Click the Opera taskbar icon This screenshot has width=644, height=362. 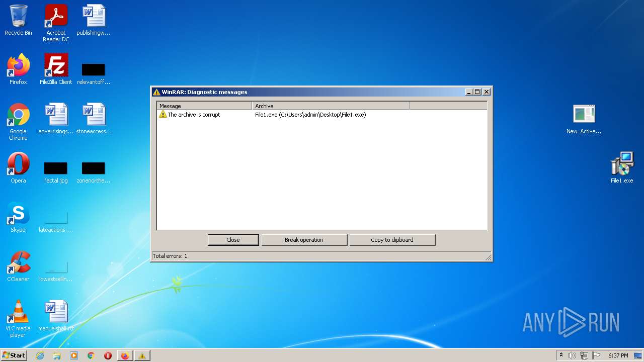pyautogui.click(x=108, y=355)
